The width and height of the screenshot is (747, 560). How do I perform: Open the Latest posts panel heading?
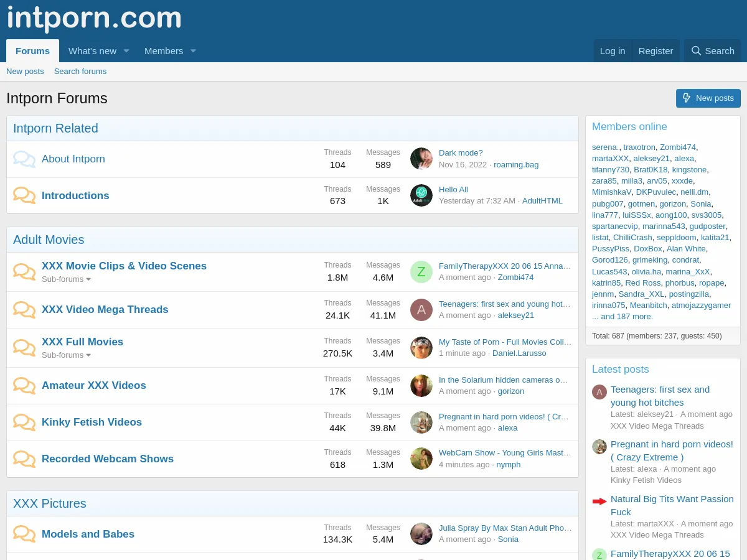coord(621,369)
